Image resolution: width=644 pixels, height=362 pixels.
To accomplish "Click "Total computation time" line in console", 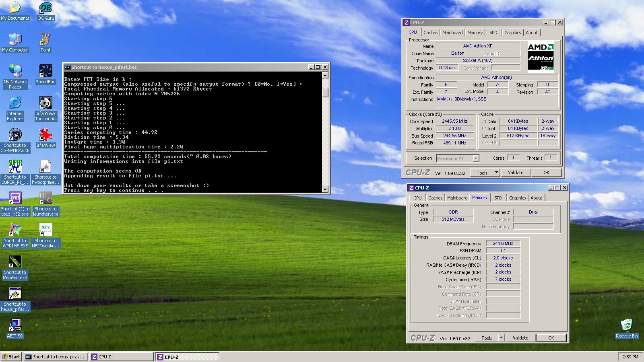I will coord(148,156).
